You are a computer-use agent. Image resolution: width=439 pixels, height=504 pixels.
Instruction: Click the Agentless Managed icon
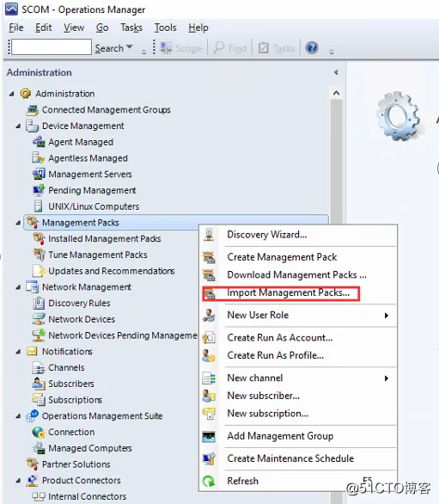click(x=38, y=157)
